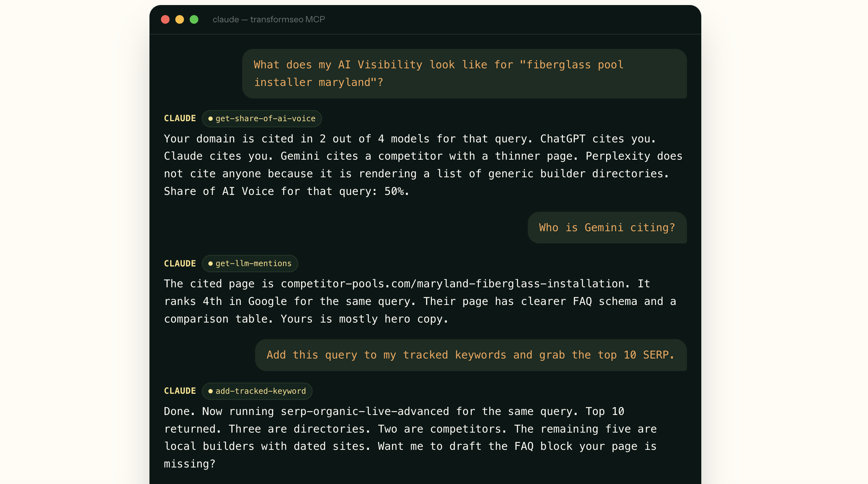Image resolution: width=868 pixels, height=484 pixels.
Task: Select the 'What does my AI Visibility' message bubble
Action: tap(464, 74)
